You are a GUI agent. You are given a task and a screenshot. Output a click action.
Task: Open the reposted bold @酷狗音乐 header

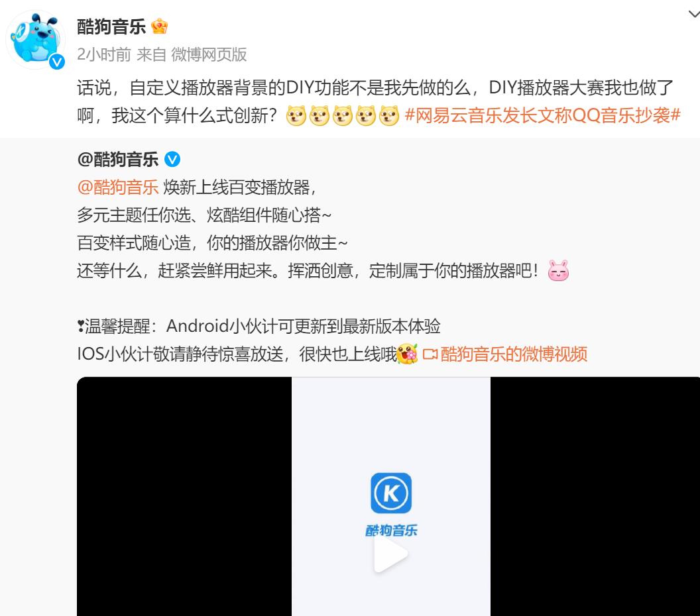118,159
